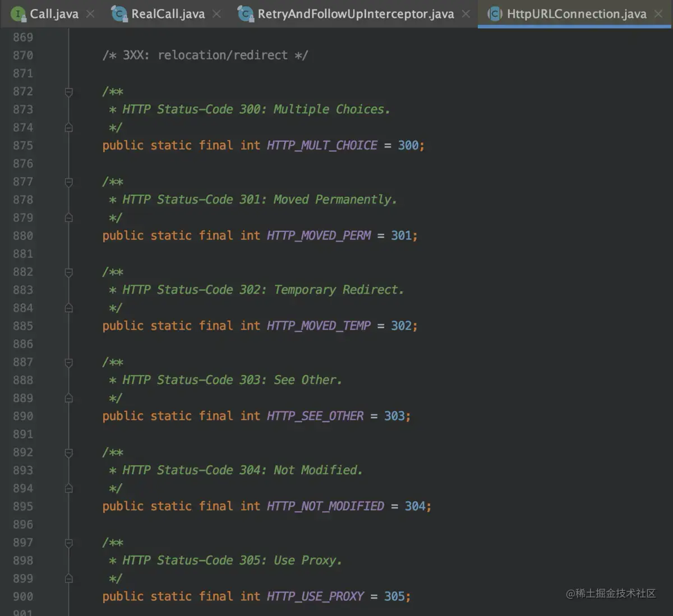Close the HttpURLConnection.java tab
The width and height of the screenshot is (673, 616).
658,14
